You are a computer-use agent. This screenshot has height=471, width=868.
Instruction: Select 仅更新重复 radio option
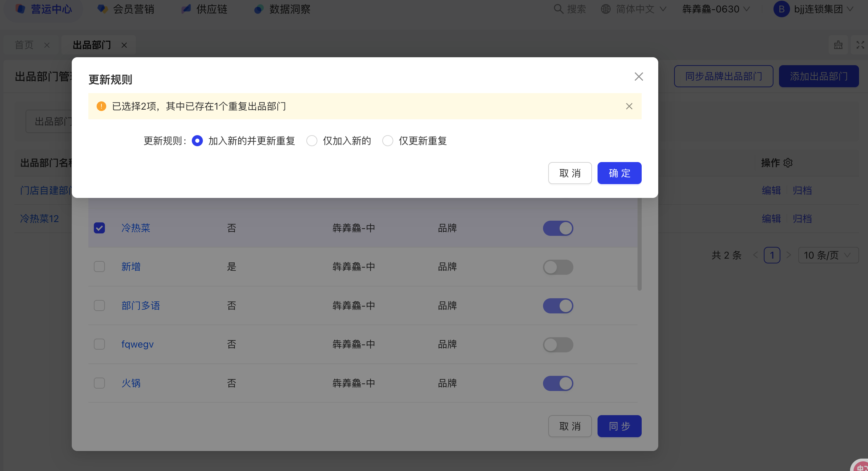[388, 141]
